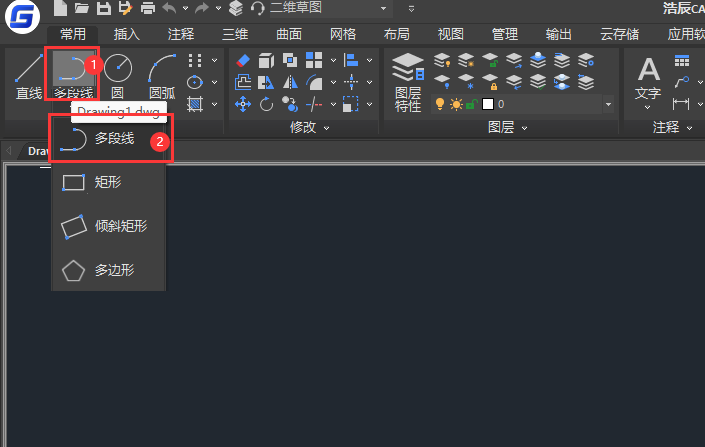This screenshot has height=447, width=705.
Task: Click the eraser icon in 修改 panel
Action: click(243, 60)
